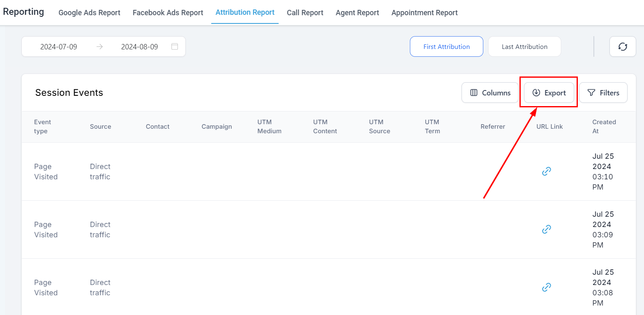Export the session events
Image resolution: width=644 pixels, height=315 pixels.
549,93
